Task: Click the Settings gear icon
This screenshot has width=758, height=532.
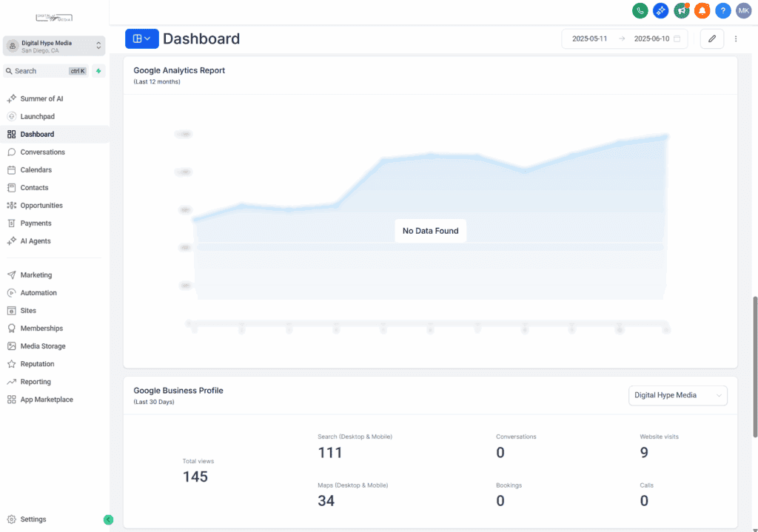Action: pos(12,519)
